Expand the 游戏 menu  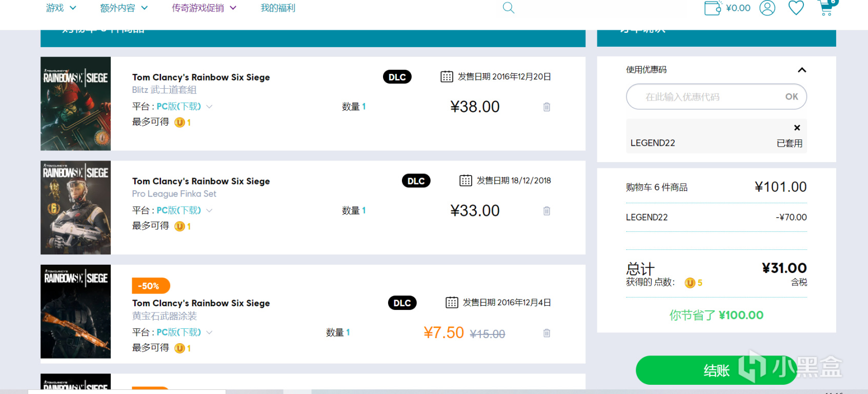[61, 8]
